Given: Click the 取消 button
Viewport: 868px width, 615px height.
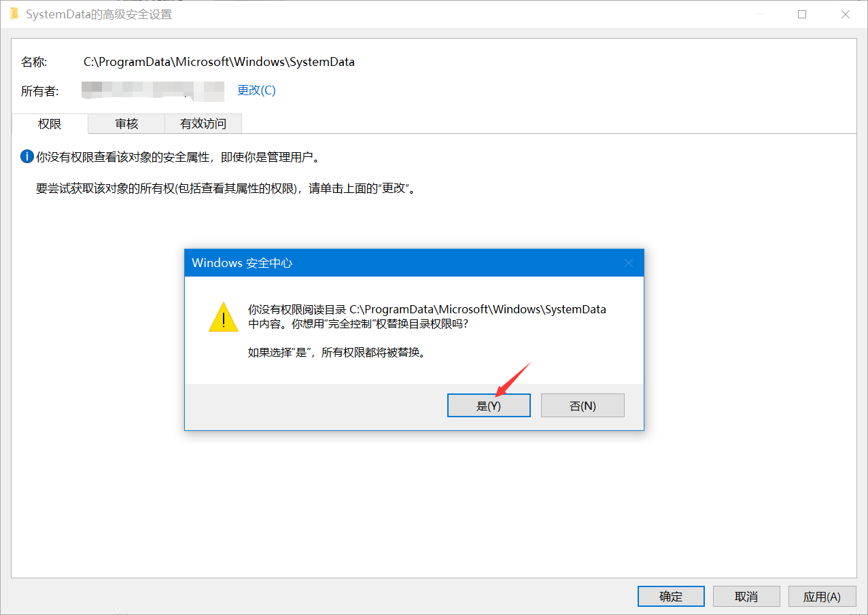Looking at the screenshot, I should click(x=746, y=597).
